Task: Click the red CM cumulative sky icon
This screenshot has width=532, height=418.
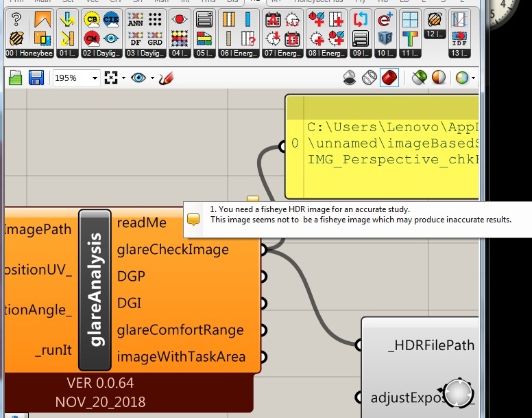Action: [92, 38]
